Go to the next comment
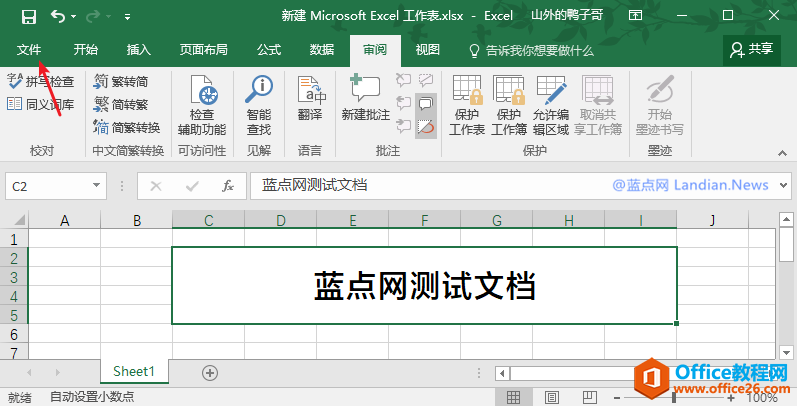Image resolution: width=797 pixels, height=406 pixels. click(403, 125)
